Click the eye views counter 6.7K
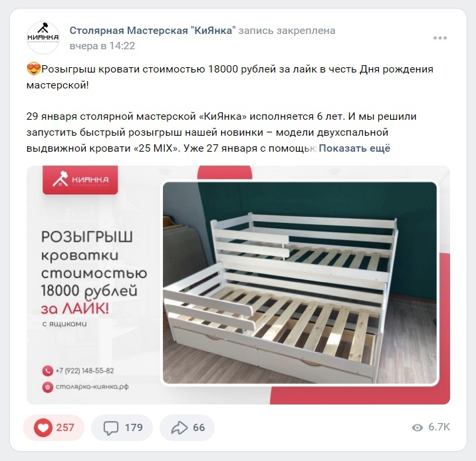 pos(431,427)
